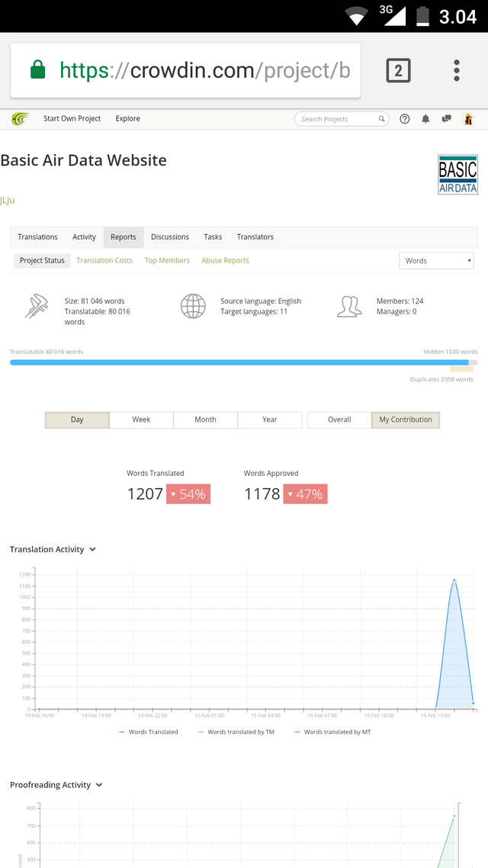Click the Target languages: 11 text
The width and height of the screenshot is (488, 868).
(255, 312)
